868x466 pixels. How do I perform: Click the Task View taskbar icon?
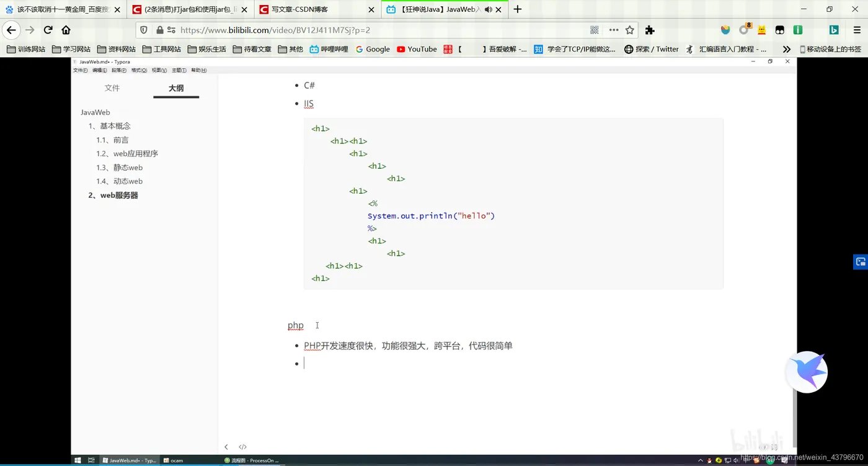91,460
